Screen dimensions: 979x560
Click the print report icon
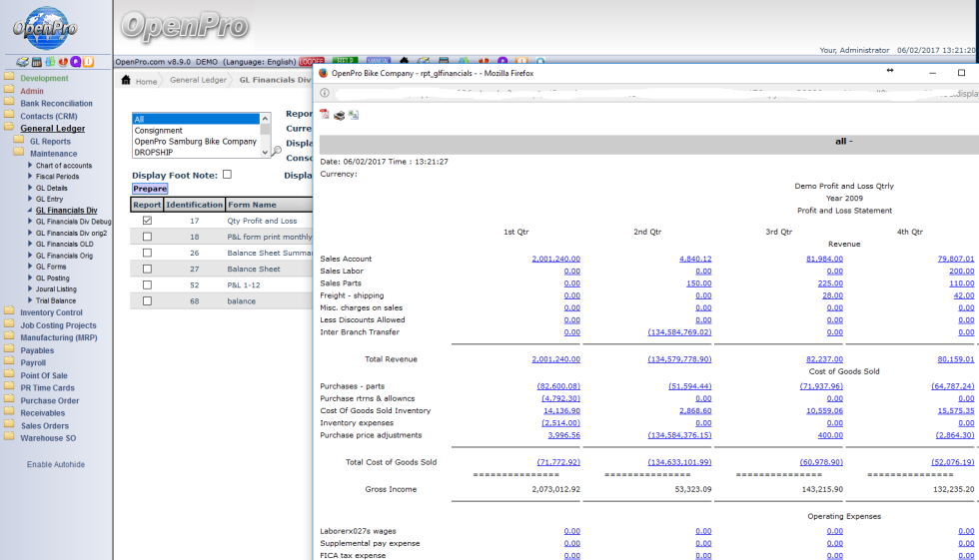pyautogui.click(x=339, y=116)
